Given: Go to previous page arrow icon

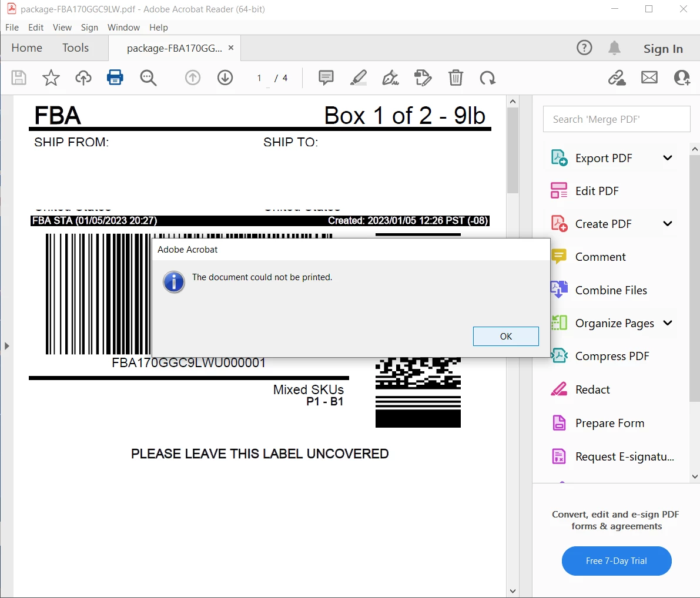Looking at the screenshot, I should (193, 78).
